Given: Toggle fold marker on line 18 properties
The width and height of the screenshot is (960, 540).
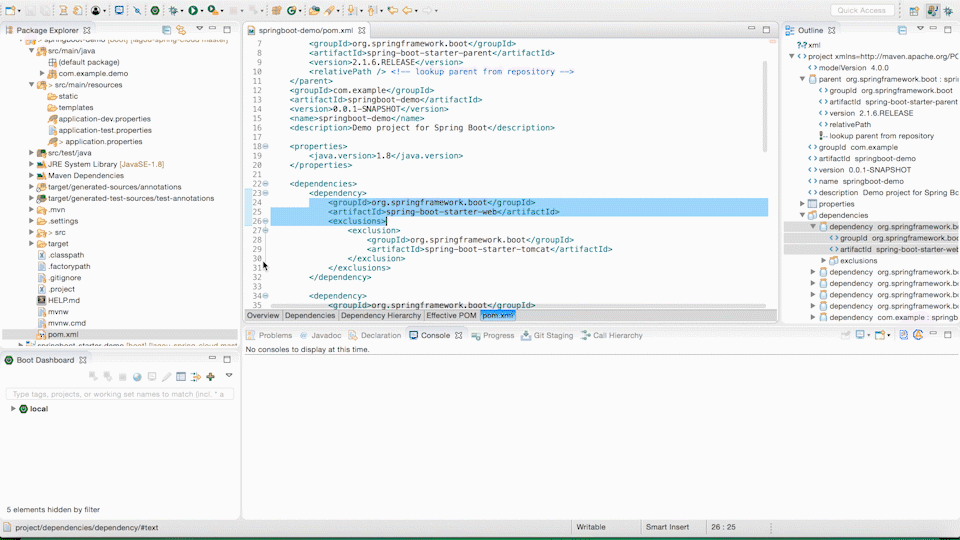Looking at the screenshot, I should pos(265,146).
